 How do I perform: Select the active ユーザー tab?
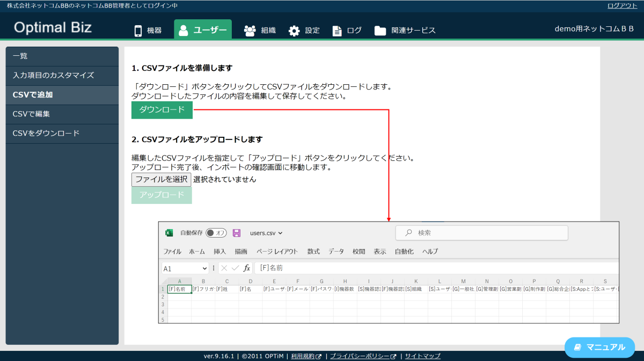click(203, 30)
